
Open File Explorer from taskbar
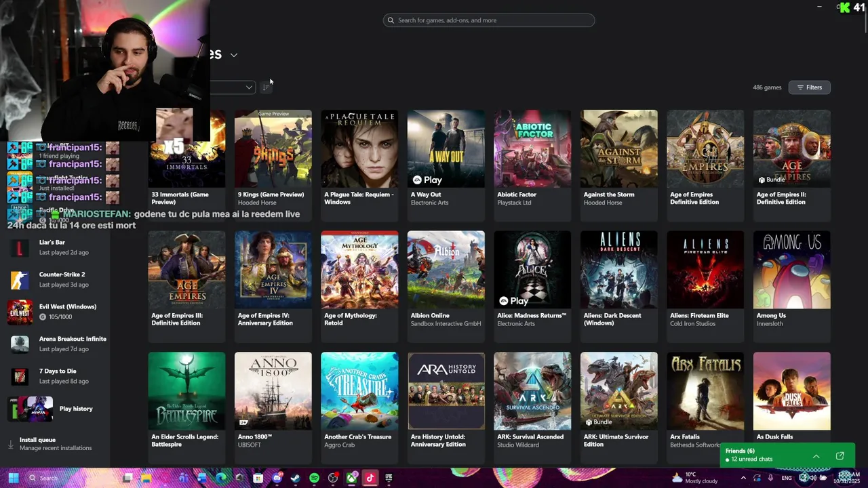pyautogui.click(x=146, y=478)
